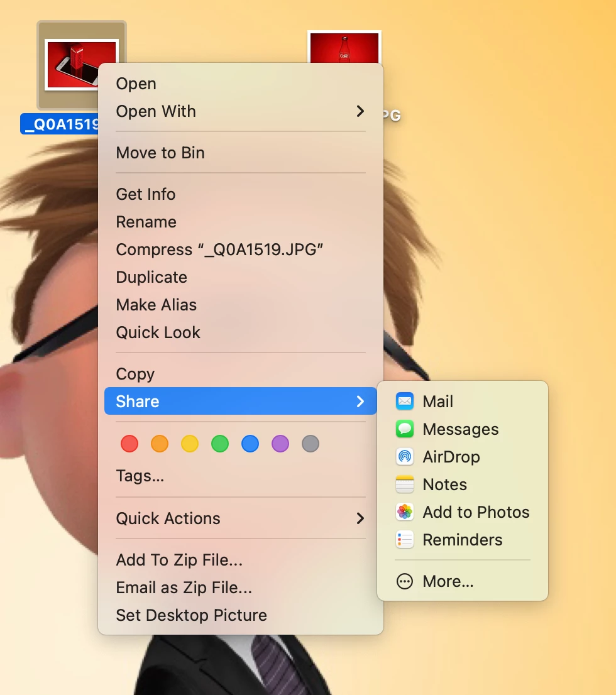Screen dimensions: 616x695
Task: Apply the green tag color
Action: coord(220,444)
